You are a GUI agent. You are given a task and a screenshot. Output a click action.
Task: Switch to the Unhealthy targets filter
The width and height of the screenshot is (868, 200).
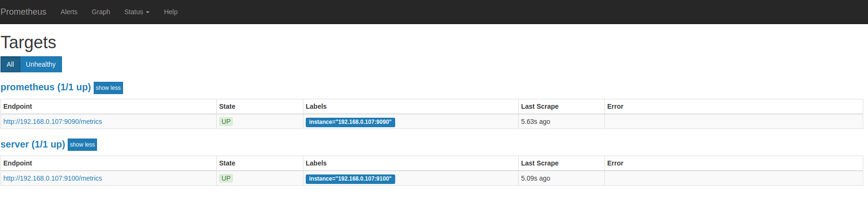(41, 64)
